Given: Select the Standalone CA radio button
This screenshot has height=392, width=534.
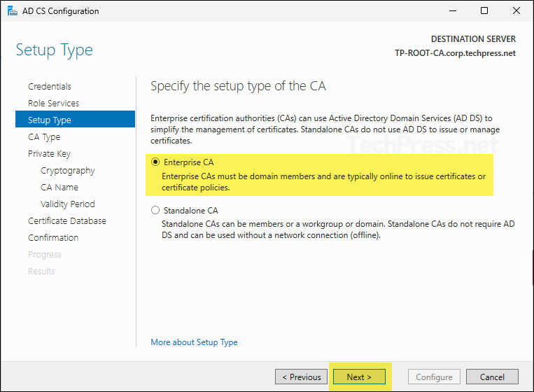Looking at the screenshot, I should (x=155, y=210).
